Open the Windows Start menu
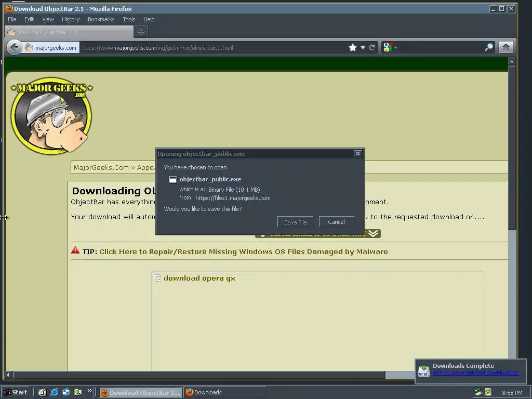The width and height of the screenshot is (532, 399). 15,392
